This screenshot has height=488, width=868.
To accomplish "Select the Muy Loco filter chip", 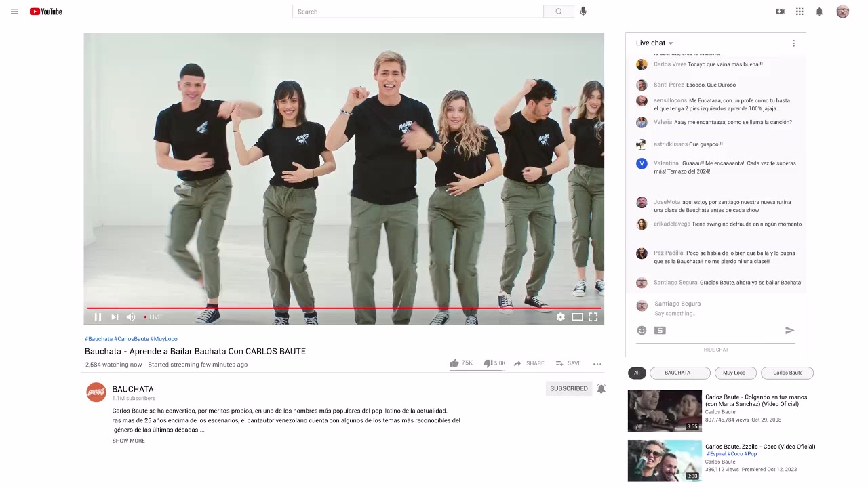I will click(x=734, y=373).
